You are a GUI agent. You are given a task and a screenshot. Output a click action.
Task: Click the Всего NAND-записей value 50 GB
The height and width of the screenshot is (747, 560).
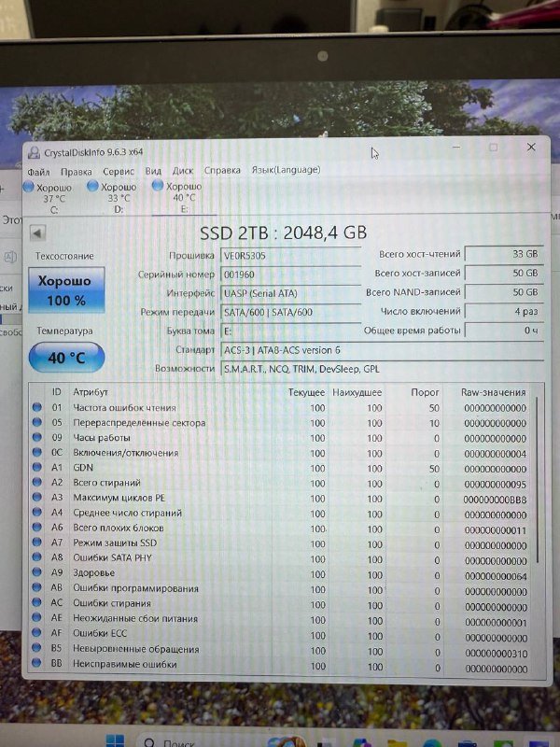coord(504,292)
